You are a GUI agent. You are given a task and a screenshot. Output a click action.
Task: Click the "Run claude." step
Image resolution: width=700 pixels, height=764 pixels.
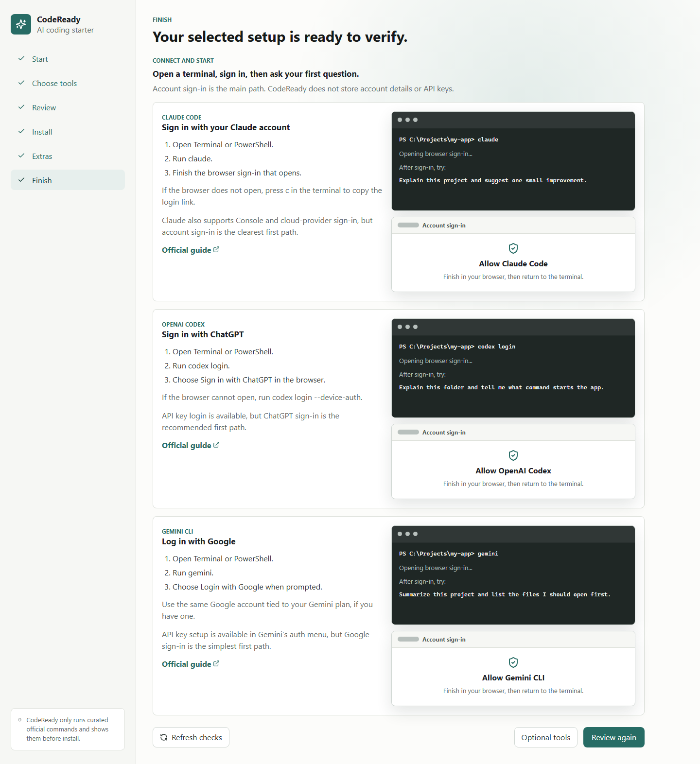coord(192,159)
